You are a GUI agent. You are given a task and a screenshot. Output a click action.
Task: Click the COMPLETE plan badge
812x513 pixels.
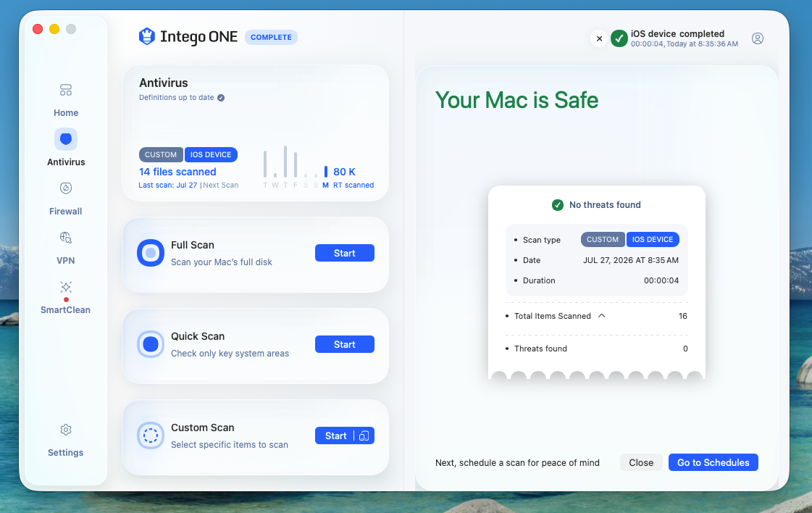click(271, 37)
